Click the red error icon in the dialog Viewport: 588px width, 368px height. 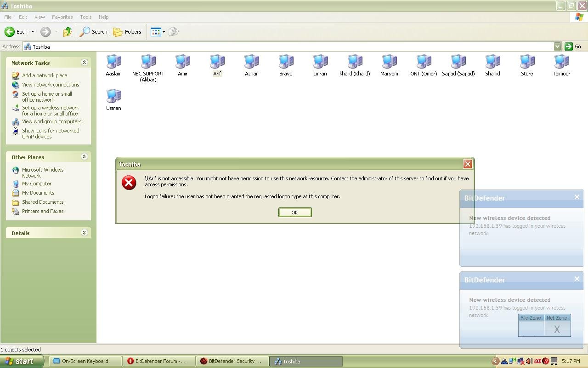pos(129,183)
